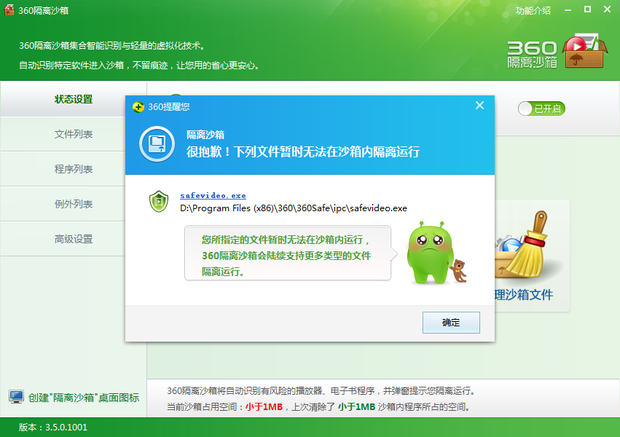This screenshot has width=620, height=437.
Task: Open the 程序列表 tab
Action: coord(73,169)
